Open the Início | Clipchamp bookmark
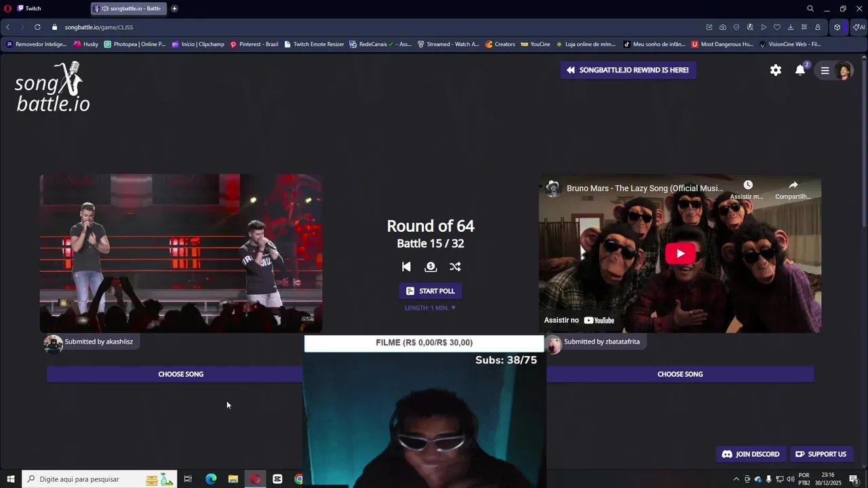This screenshot has width=868, height=488. pos(198,44)
